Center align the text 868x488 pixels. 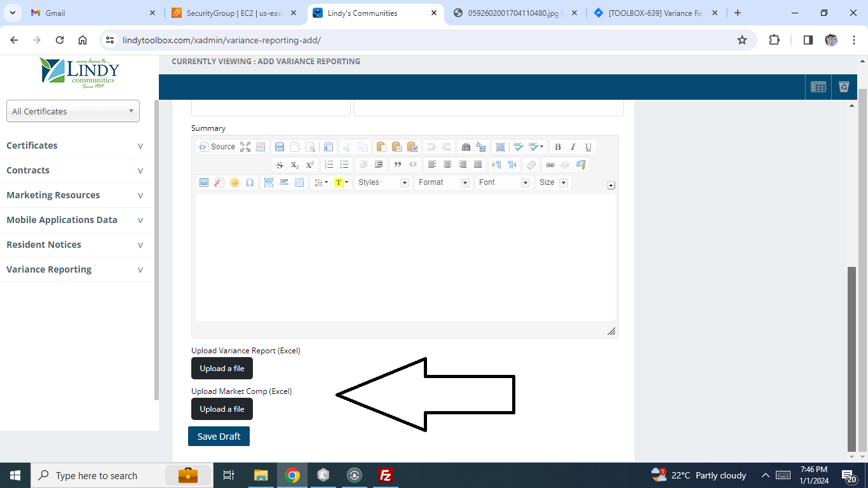coord(447,165)
